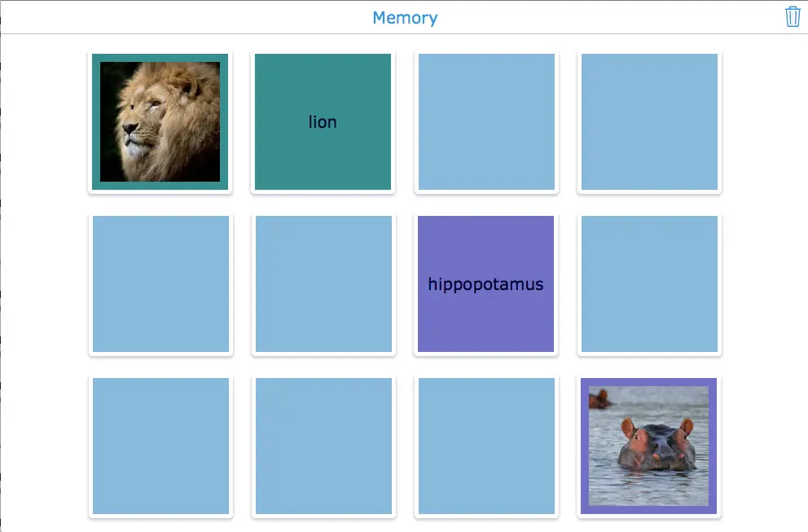Viewport: 808px width, 532px height.
Task: Select the lion photo card
Action: 160,122
